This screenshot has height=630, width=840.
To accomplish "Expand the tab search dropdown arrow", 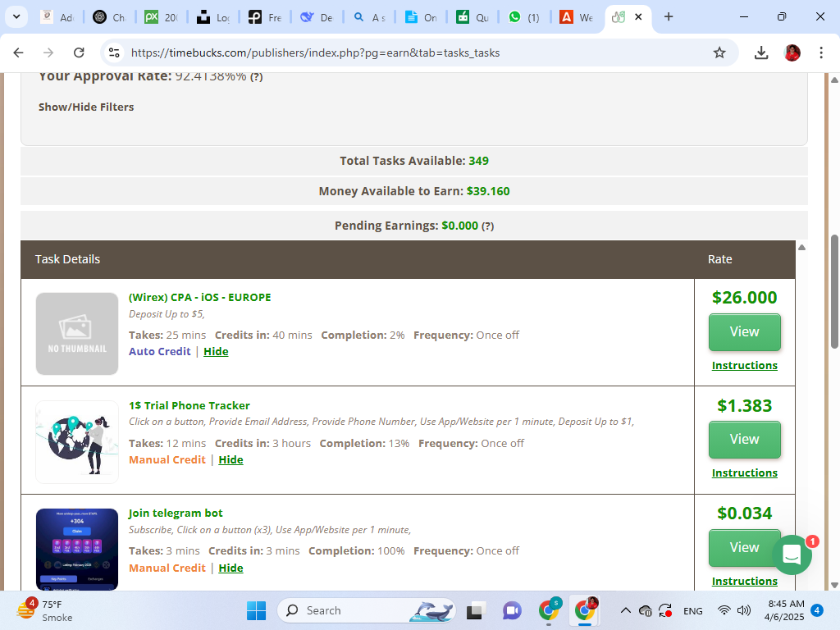I will 16,16.
